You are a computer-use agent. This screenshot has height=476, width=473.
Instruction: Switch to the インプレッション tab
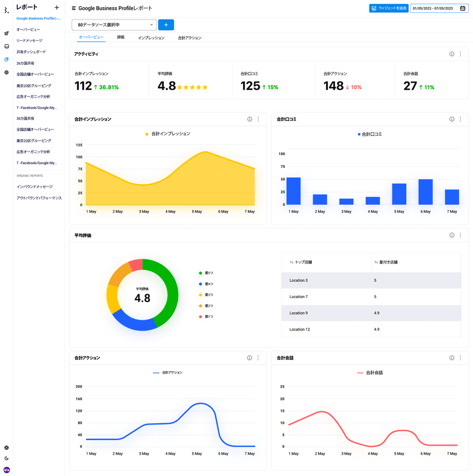[x=151, y=37]
